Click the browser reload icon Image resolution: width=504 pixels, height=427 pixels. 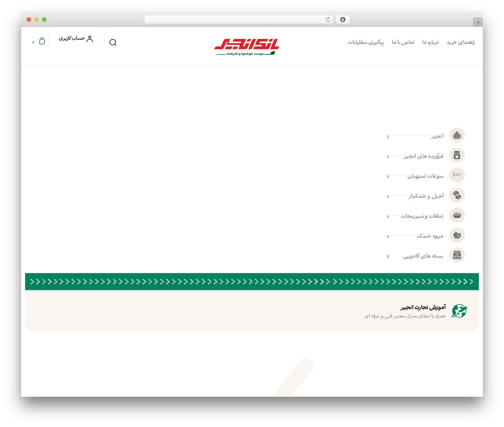328,20
